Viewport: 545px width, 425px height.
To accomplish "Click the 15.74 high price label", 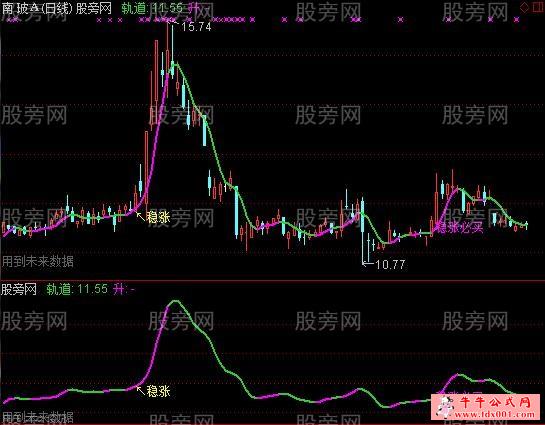I will [196, 27].
